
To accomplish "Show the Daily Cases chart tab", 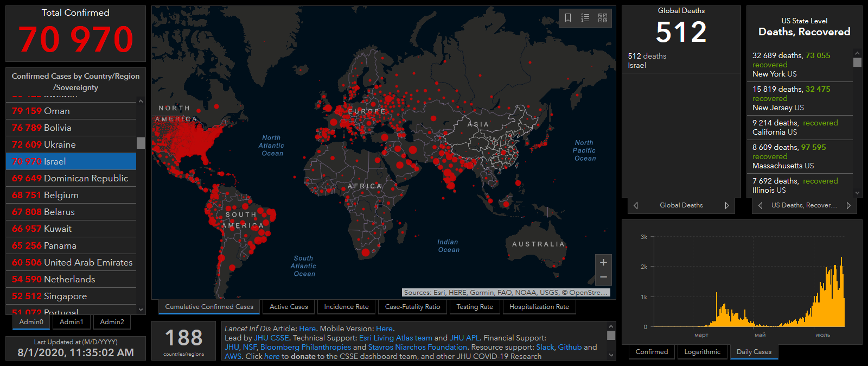I will (754, 352).
